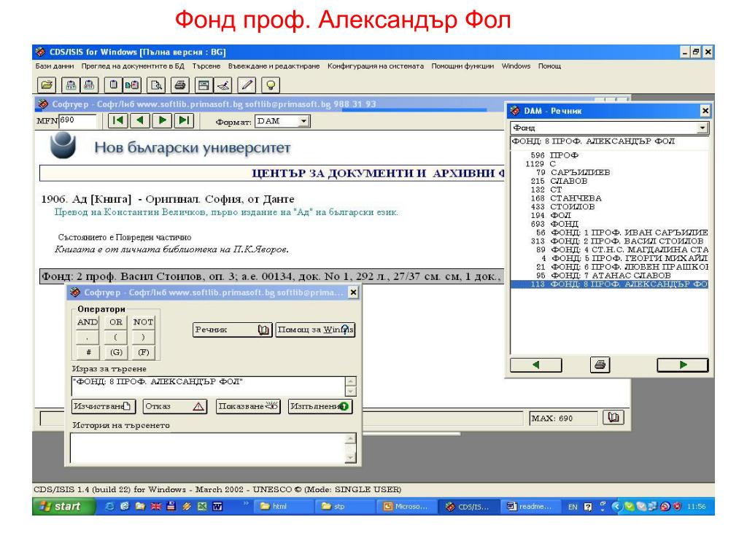Image resolution: width=747 pixels, height=560 pixels.
Task: Click the Речник button in search dialog
Action: tap(233, 330)
